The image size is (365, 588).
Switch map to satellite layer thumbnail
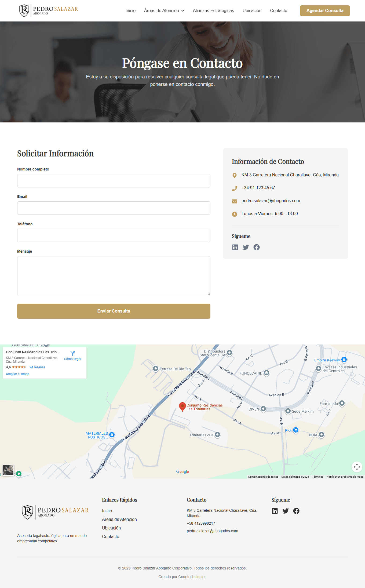8,470
